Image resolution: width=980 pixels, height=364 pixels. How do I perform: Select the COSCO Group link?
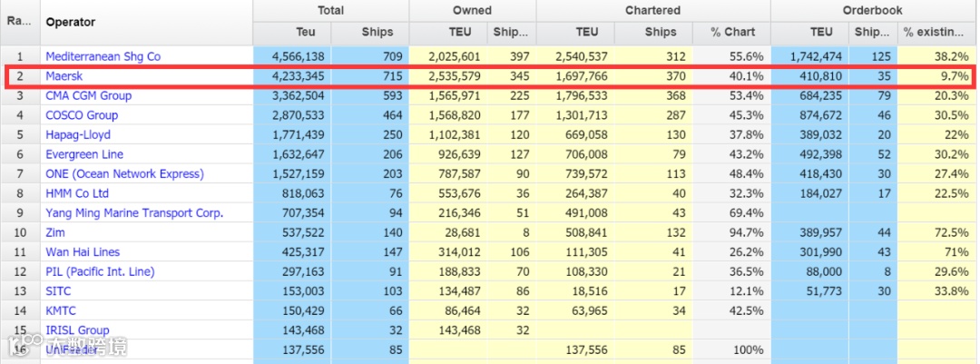(82, 115)
